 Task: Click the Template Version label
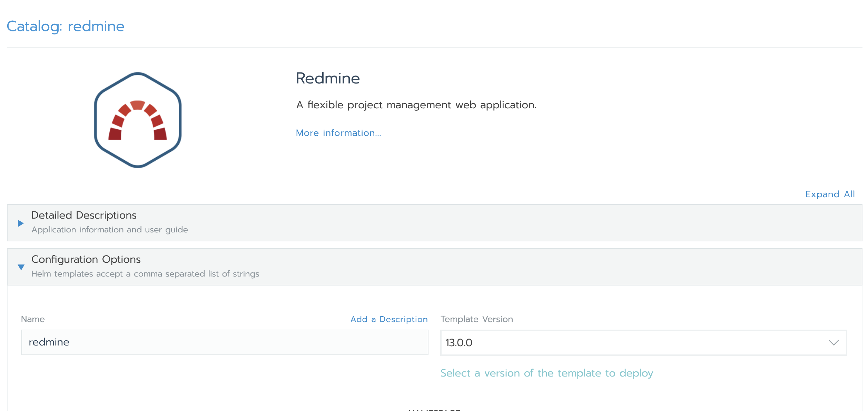coord(477,319)
